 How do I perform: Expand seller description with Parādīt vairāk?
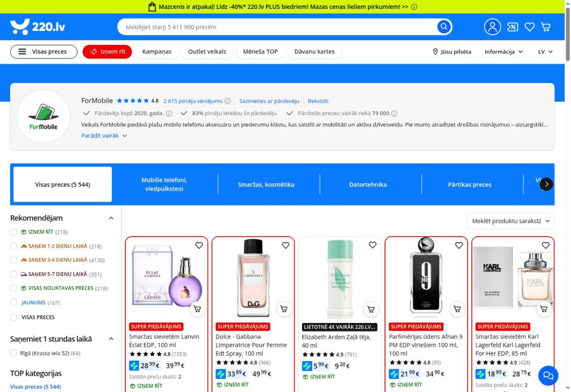tap(104, 136)
